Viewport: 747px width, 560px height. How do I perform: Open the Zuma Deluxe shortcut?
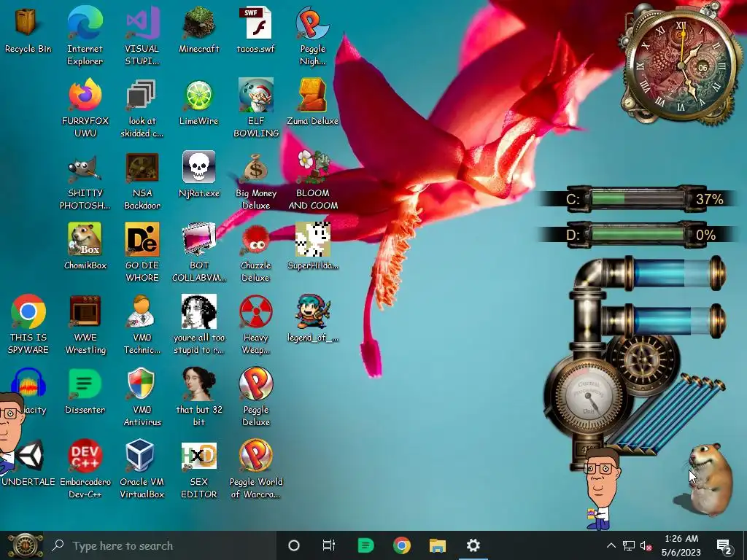coord(312,96)
